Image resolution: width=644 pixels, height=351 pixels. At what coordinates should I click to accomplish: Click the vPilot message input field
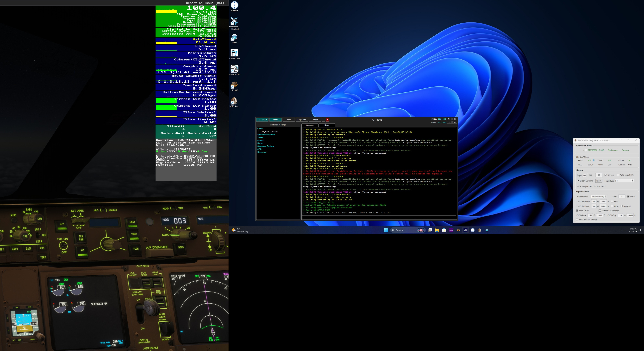click(379, 217)
